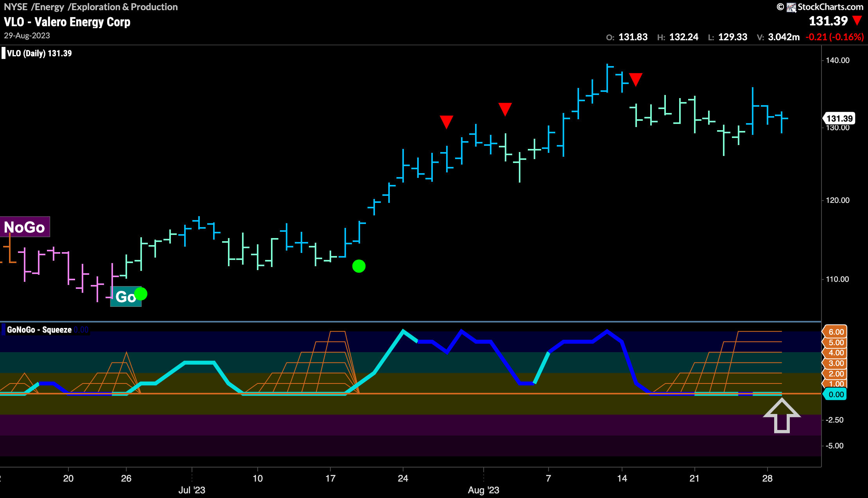Click the low price value 129.33
Viewport: 868px width, 498px height.
733,37
